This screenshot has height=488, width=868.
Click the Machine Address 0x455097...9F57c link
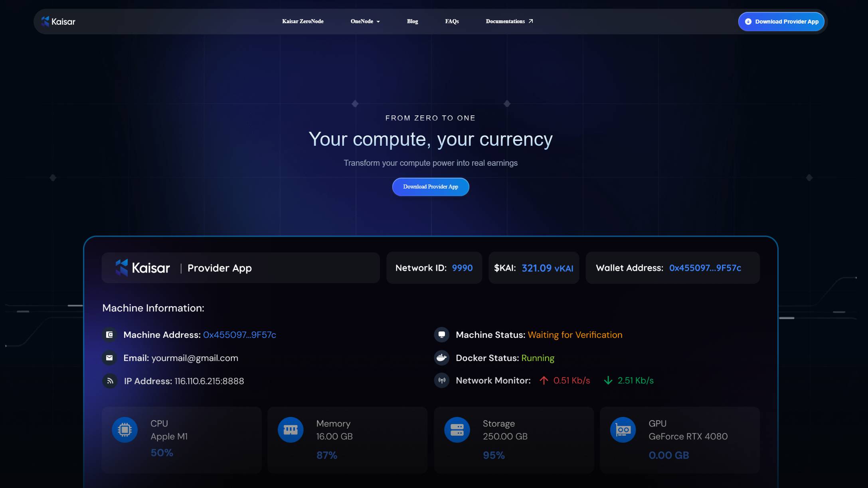239,335
